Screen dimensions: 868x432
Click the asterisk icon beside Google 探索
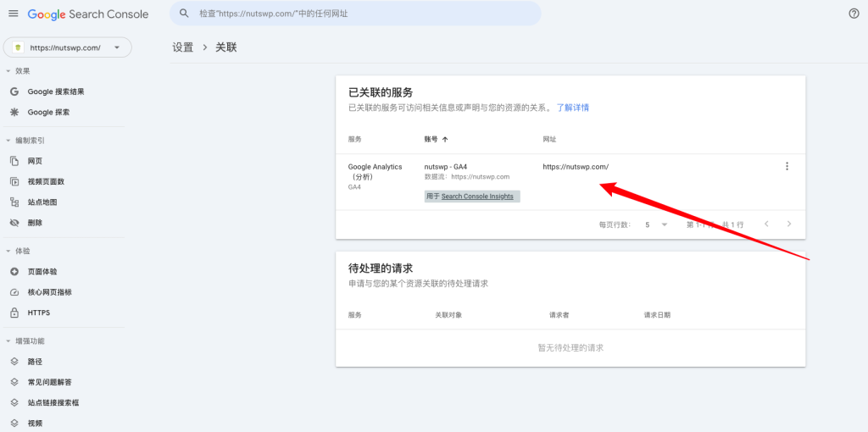coord(15,113)
